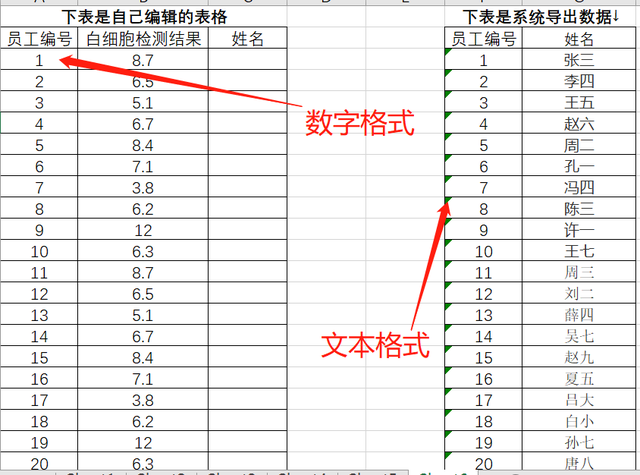
Task: Click the 赵九 cell
Action: point(579,357)
